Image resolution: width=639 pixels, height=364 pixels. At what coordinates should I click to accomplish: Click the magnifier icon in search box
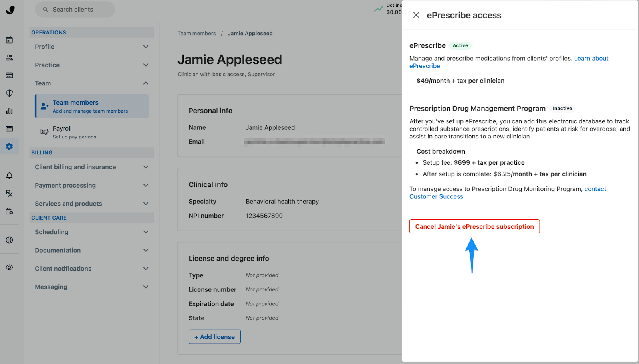[x=46, y=9]
